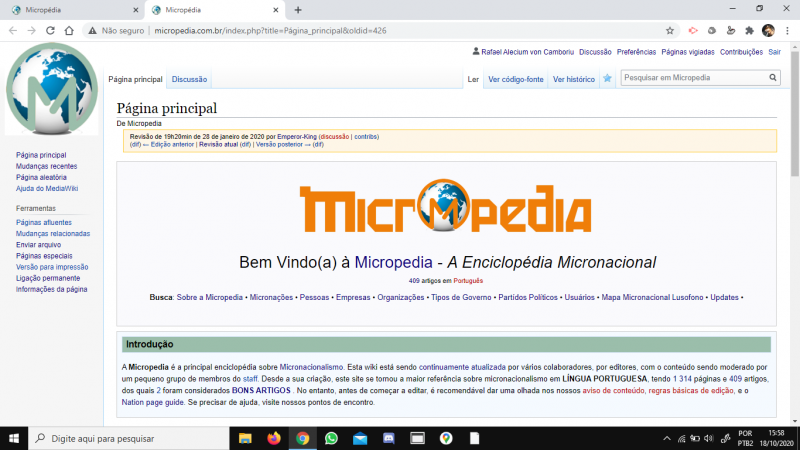The height and width of the screenshot is (450, 800).
Task: Open Preferências in user menu
Action: pyautogui.click(x=636, y=52)
